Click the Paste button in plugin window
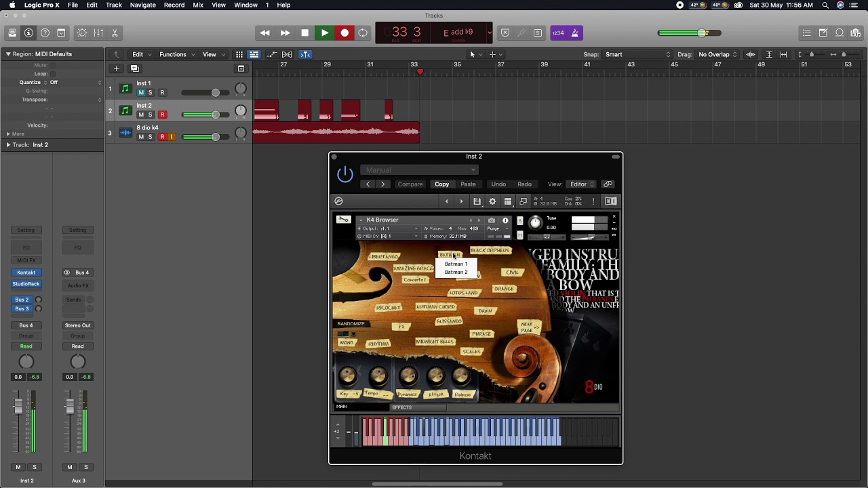The image size is (868, 488). (x=468, y=184)
